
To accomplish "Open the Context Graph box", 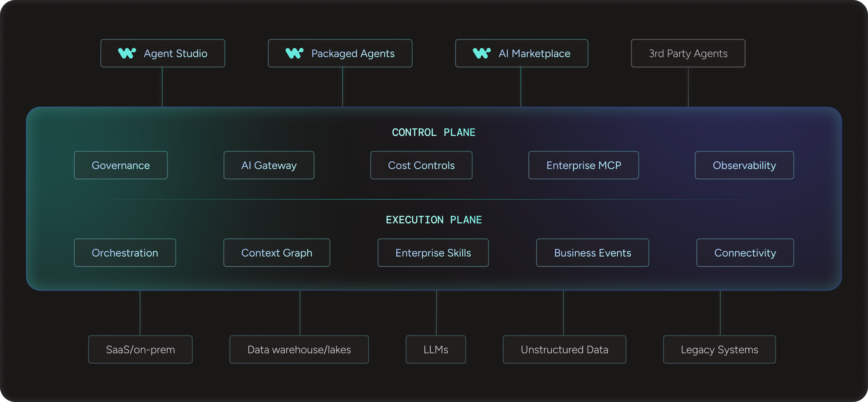I will click(277, 253).
